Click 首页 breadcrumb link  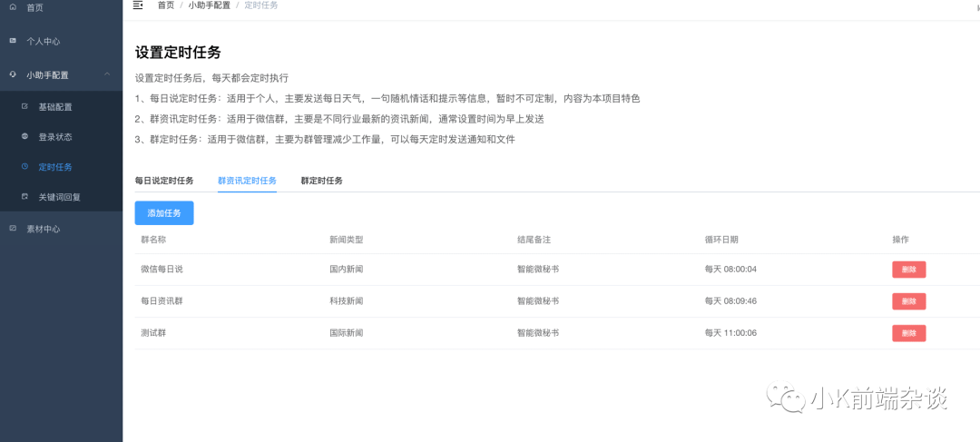166,5
